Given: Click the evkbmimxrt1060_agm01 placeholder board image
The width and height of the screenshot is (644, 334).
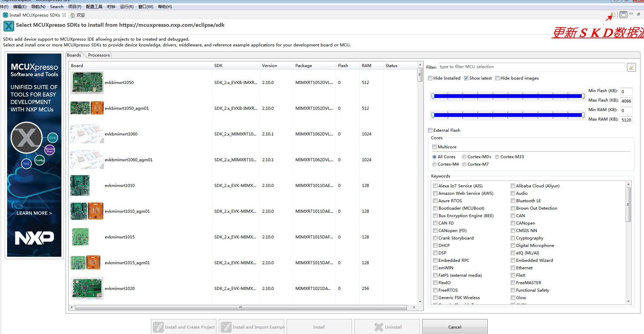Looking at the screenshot, I should click(x=87, y=160).
